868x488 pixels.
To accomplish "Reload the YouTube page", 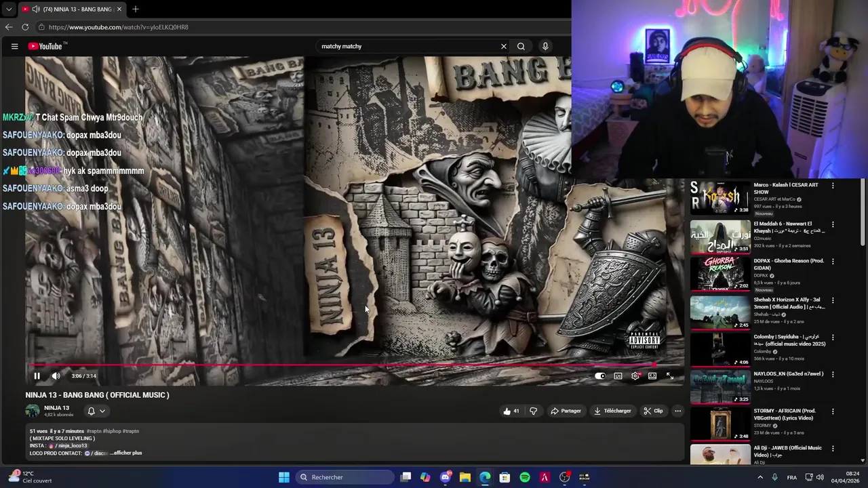I will tap(25, 27).
